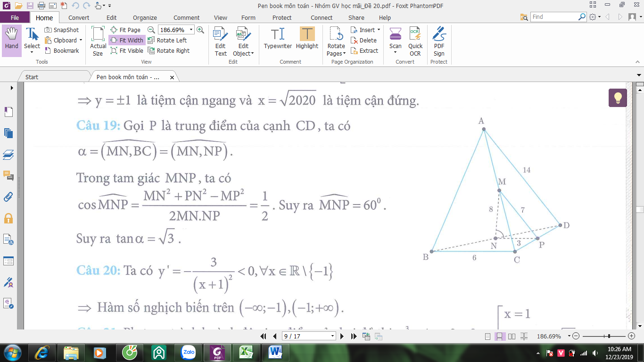Open the Attachments panel
This screenshot has width=644, height=362.
8,197
